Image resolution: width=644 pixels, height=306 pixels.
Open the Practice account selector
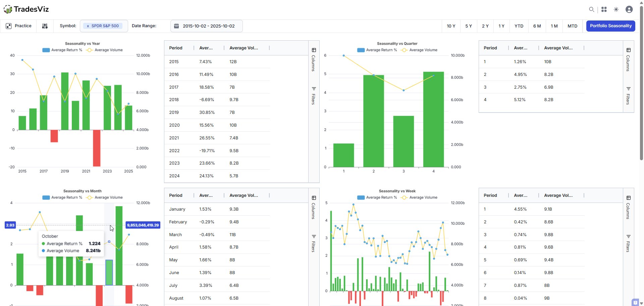[x=19, y=26]
